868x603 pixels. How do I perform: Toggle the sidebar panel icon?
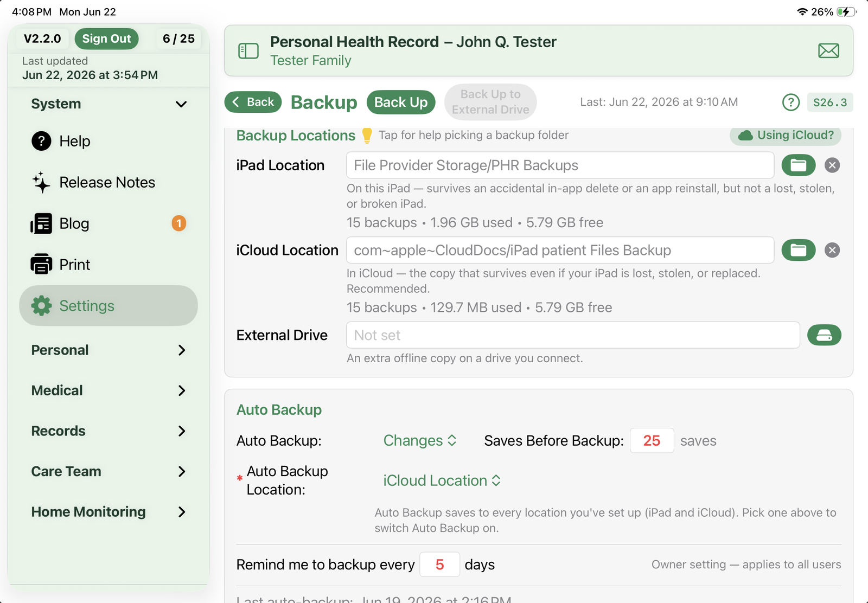pyautogui.click(x=248, y=51)
